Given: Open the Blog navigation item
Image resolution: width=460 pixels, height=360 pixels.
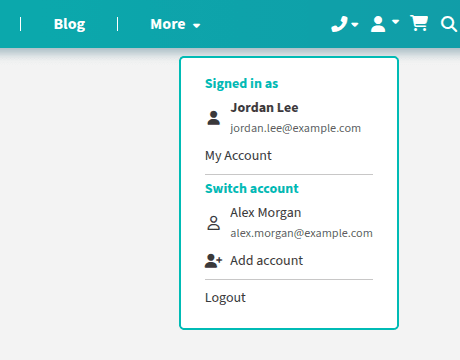Looking at the screenshot, I should tap(69, 24).
